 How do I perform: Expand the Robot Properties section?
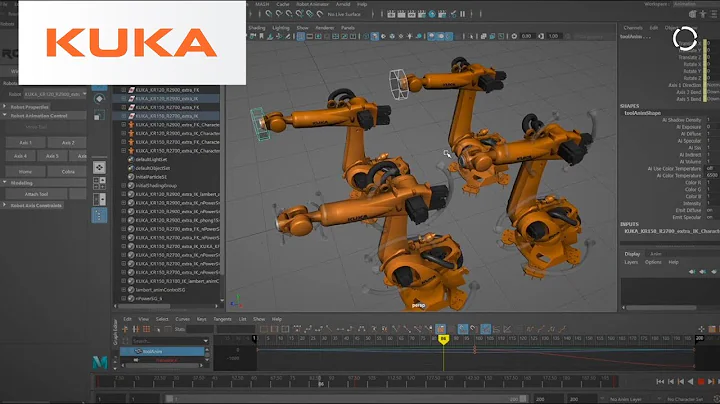[x=5, y=107]
